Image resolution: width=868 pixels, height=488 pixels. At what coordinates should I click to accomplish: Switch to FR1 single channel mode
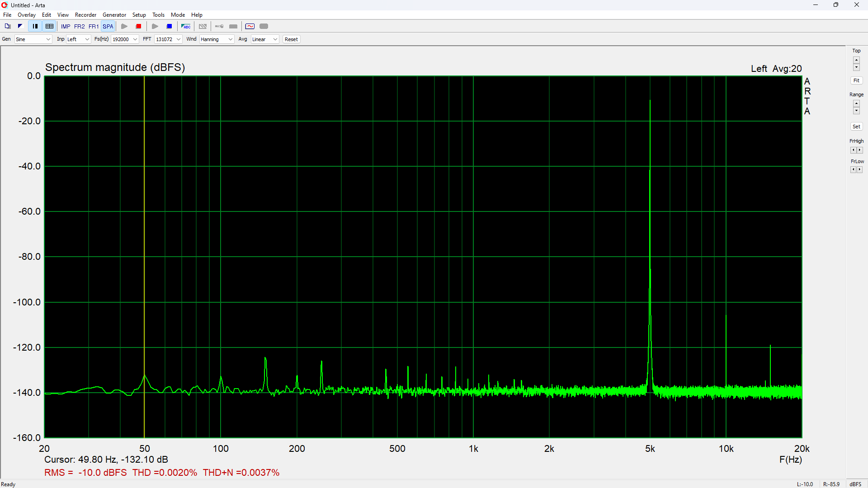coord(94,26)
